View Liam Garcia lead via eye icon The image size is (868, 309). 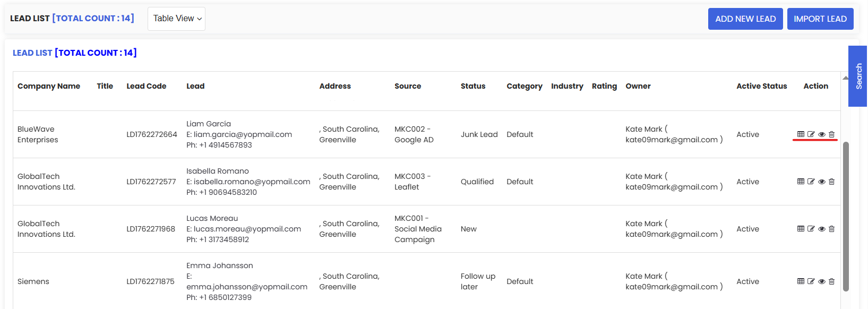click(x=822, y=134)
